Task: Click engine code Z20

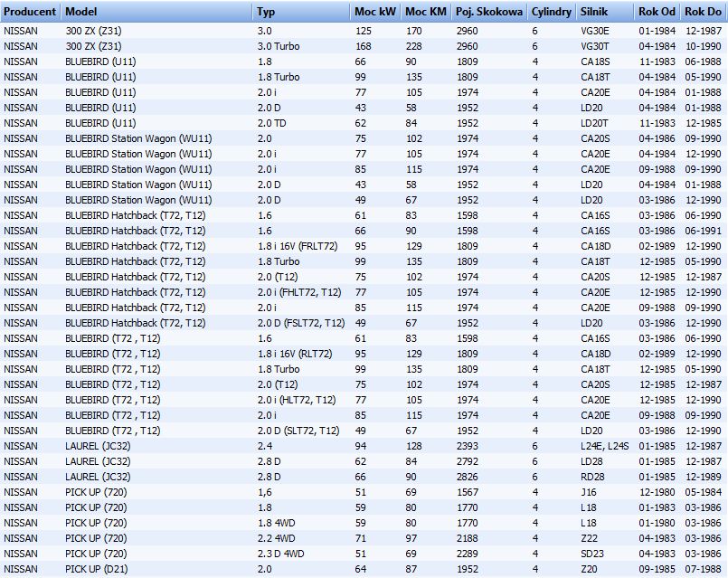Action: tap(589, 569)
